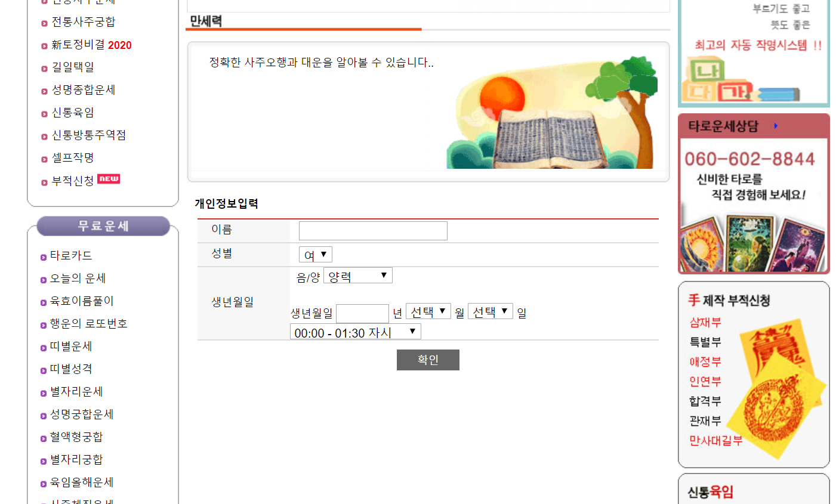Click the 타로운세상담 header
The height and width of the screenshot is (504, 836).
click(723, 126)
